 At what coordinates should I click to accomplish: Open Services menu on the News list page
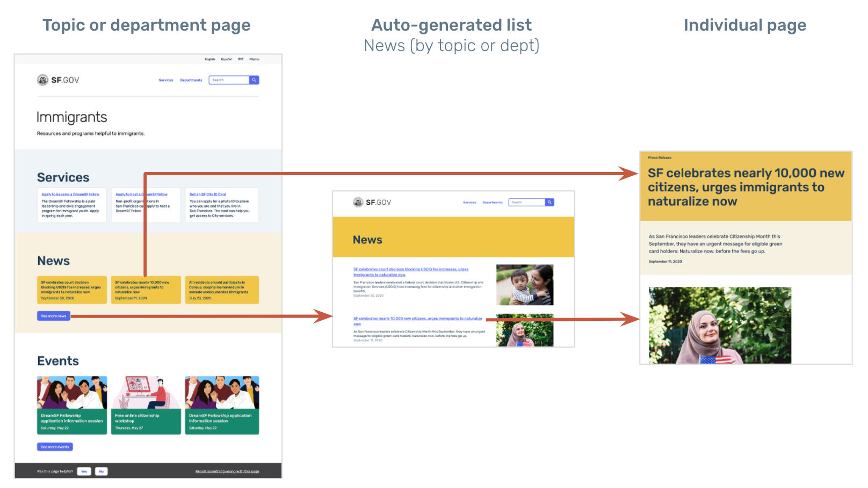[x=469, y=203]
